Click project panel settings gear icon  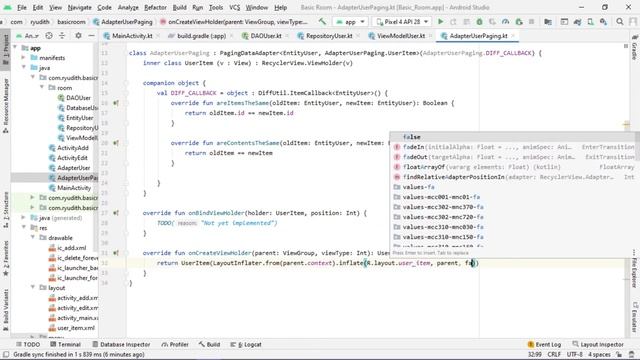point(78,36)
